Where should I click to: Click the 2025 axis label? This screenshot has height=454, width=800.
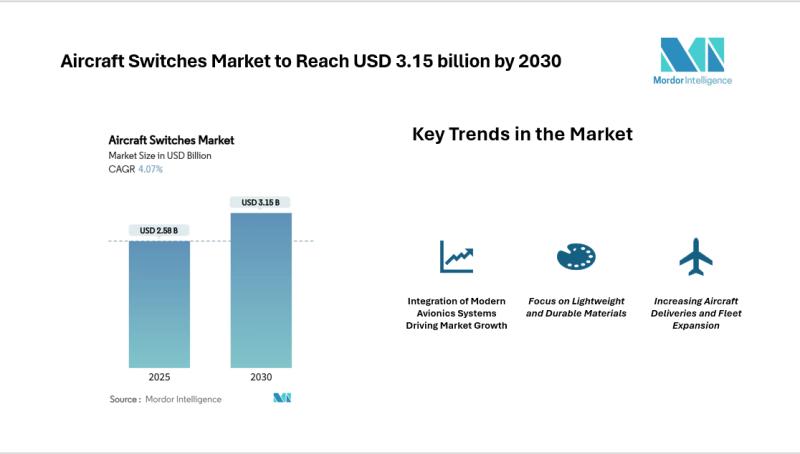159,379
